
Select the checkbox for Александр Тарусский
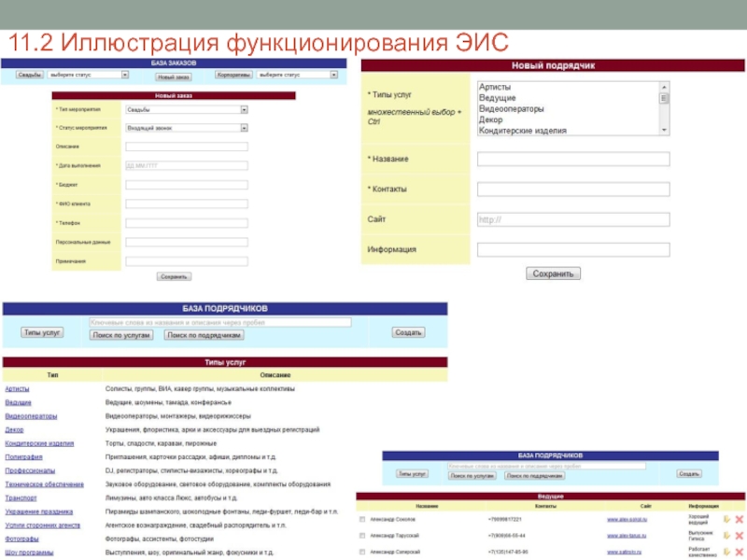click(362, 536)
